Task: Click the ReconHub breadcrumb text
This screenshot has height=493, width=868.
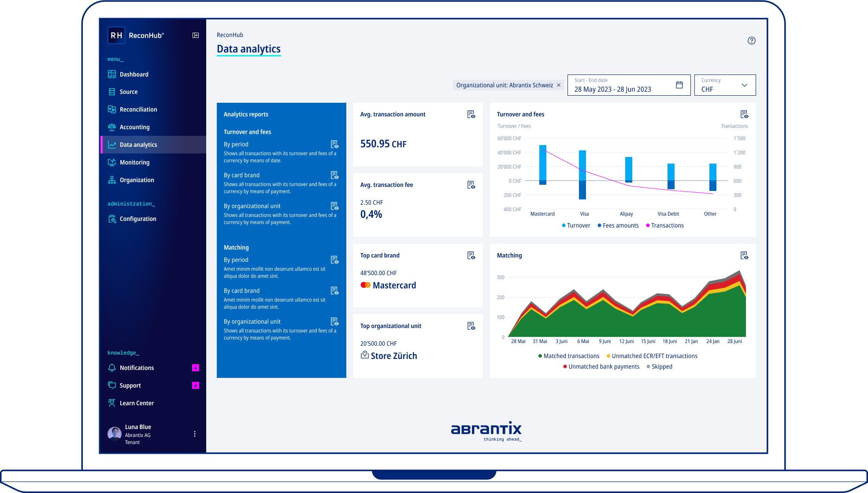Action: [x=230, y=35]
